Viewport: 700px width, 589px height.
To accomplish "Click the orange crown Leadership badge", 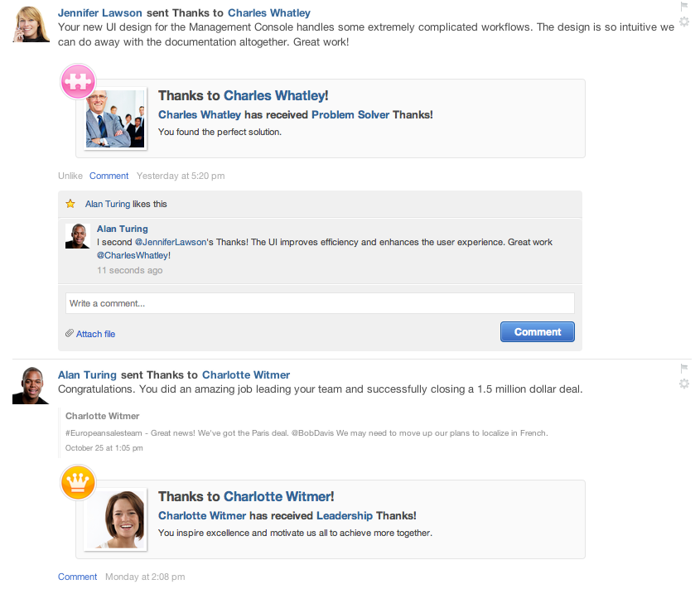I will pyautogui.click(x=78, y=482).
